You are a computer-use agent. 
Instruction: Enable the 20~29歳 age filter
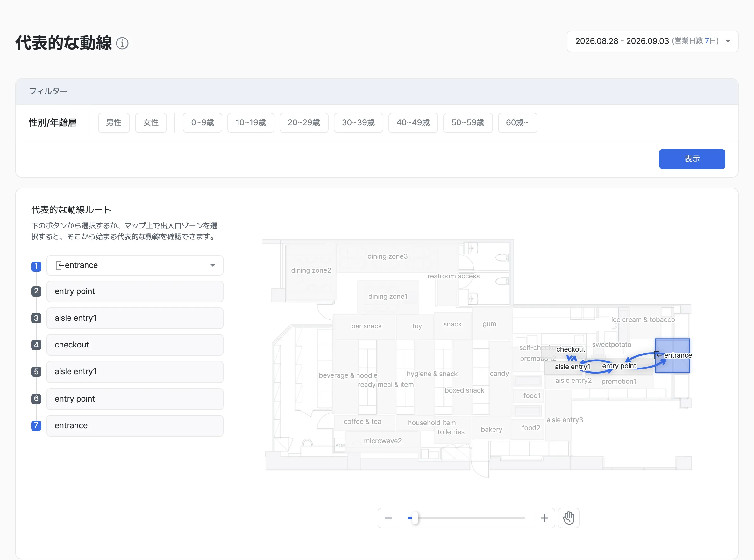(303, 122)
